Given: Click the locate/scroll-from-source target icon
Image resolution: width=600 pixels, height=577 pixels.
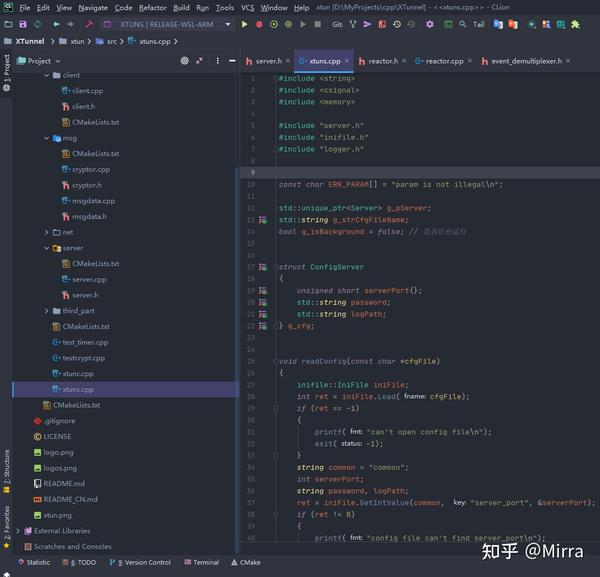Looking at the screenshot, I should [184, 61].
